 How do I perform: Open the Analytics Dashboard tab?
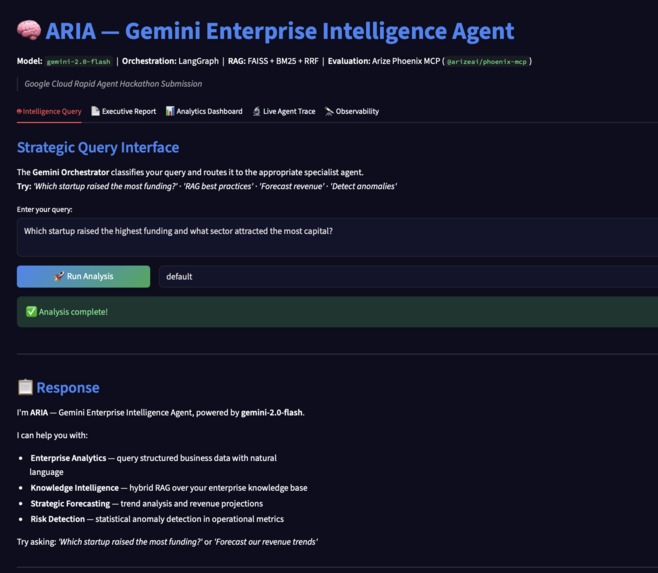[204, 111]
